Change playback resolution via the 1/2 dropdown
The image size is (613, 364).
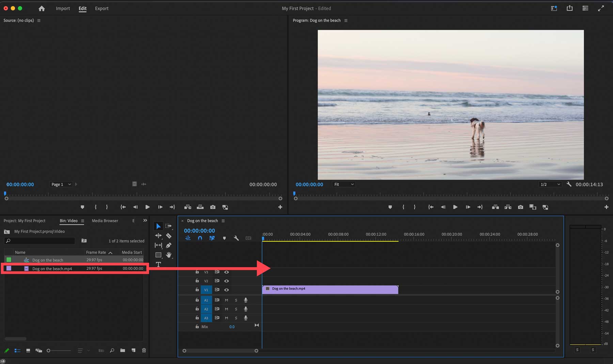tap(550, 184)
